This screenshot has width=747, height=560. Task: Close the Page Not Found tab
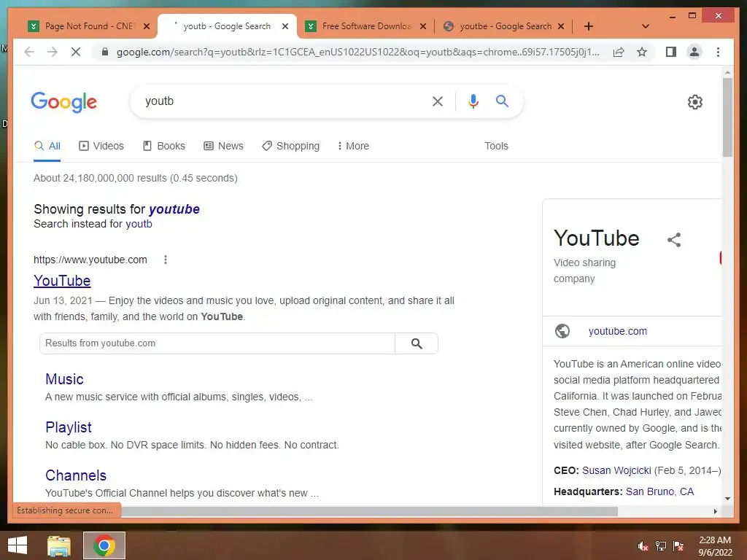pyautogui.click(x=147, y=26)
